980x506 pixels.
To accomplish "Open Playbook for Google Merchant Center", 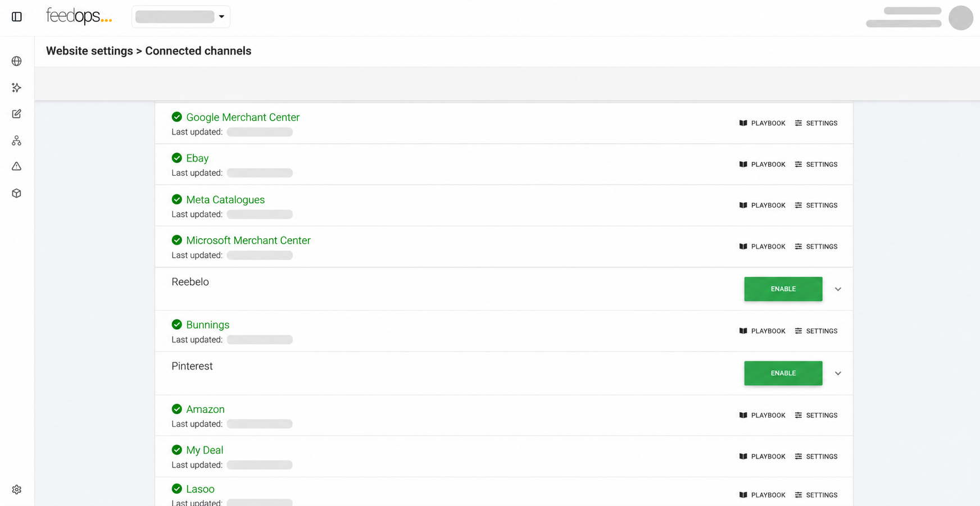I will tap(763, 124).
